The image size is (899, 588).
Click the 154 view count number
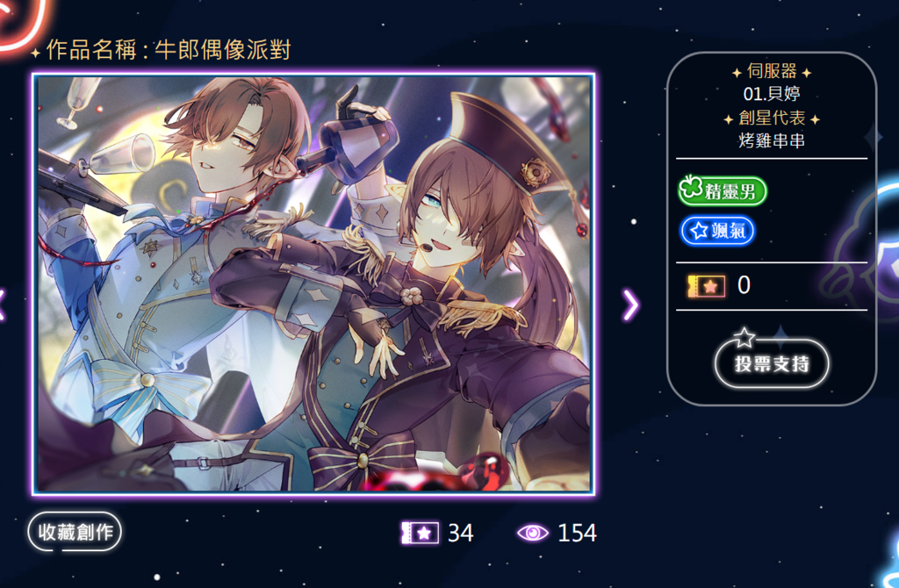[x=578, y=533]
